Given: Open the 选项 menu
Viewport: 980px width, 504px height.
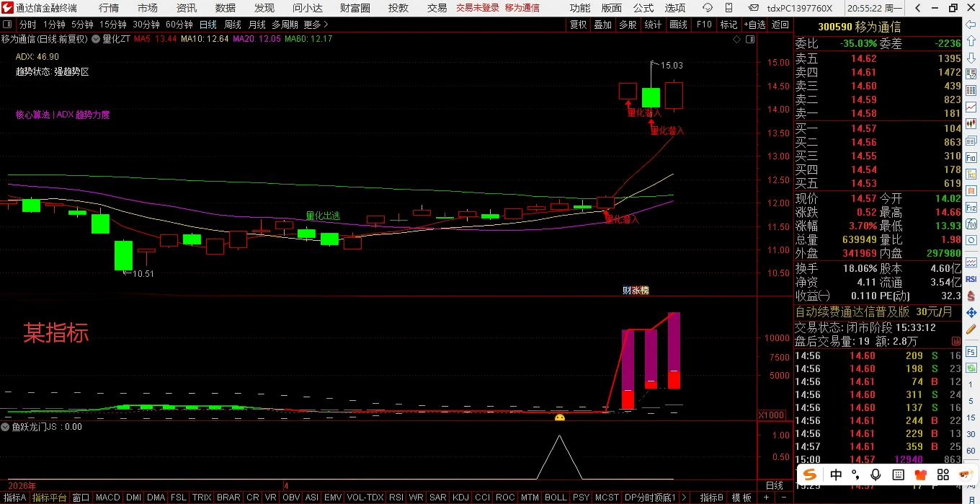Looking at the screenshot, I should tap(675, 8).
